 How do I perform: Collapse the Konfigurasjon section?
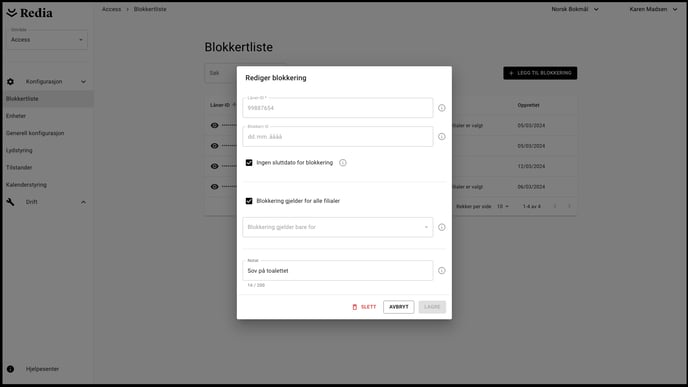83,82
